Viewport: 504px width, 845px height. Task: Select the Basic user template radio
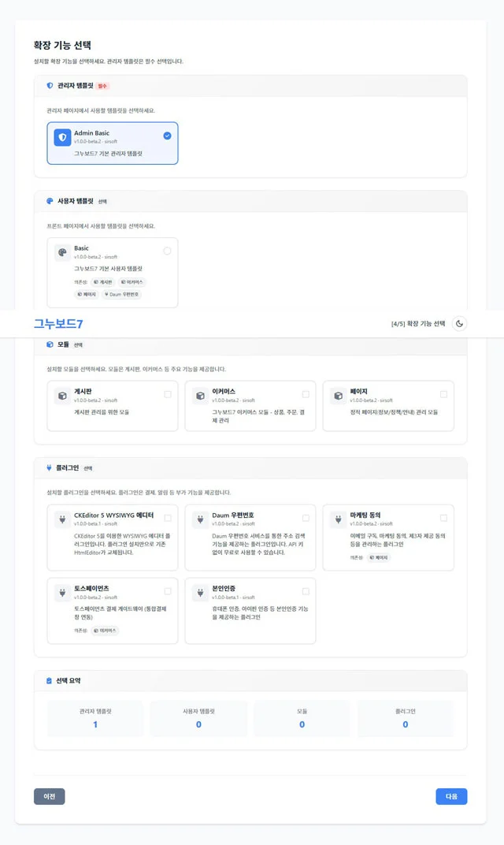[x=168, y=251]
